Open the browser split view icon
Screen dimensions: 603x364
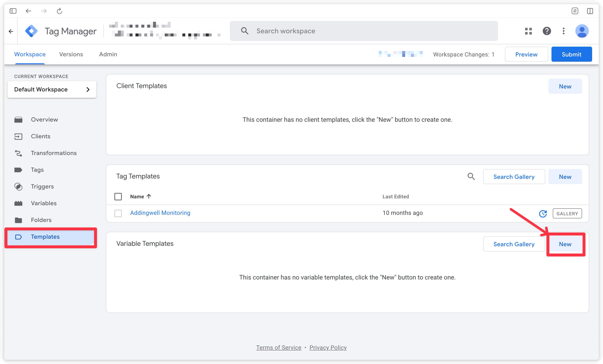590,11
